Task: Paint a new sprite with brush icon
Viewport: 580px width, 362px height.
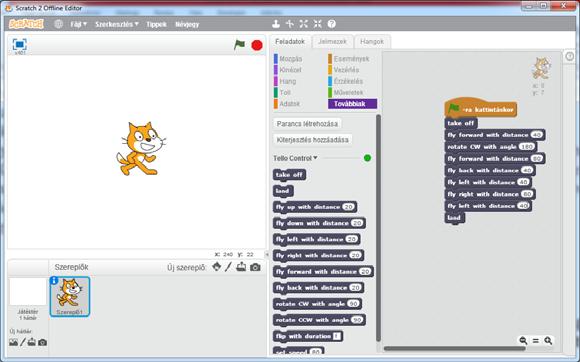Action: [x=229, y=267]
